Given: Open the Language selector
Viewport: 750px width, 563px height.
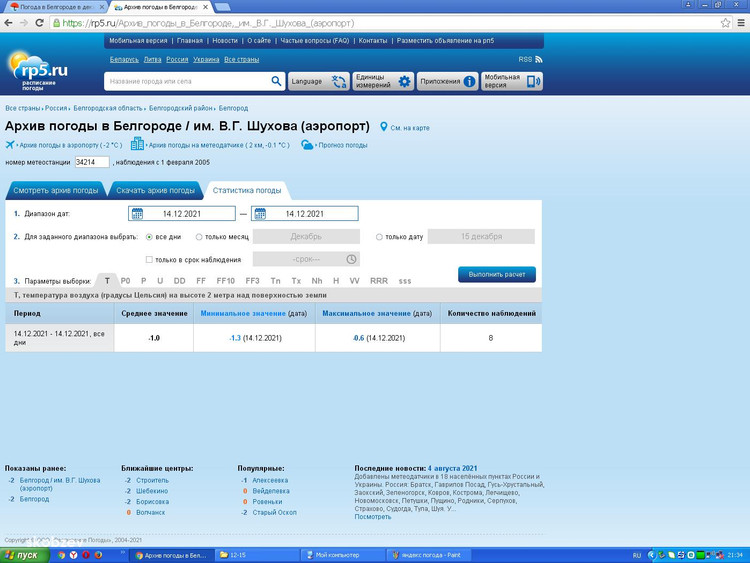Looking at the screenshot, I should 318,81.
